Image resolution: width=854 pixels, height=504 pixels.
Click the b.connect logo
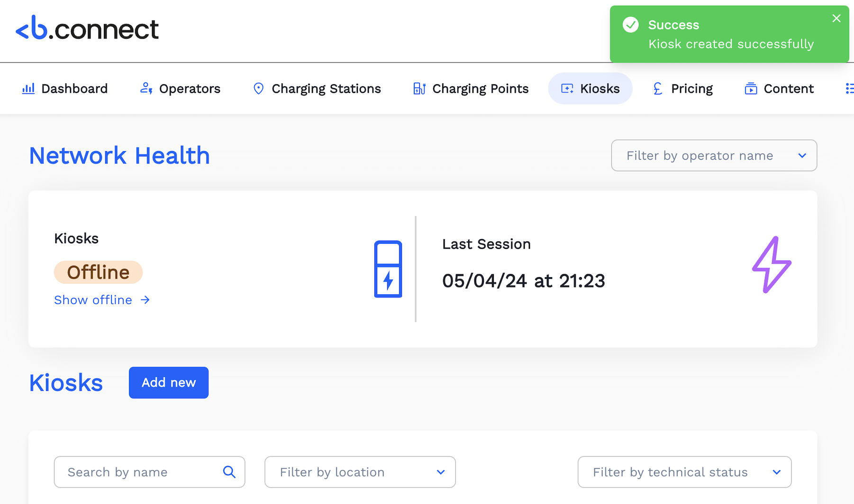[x=87, y=28]
